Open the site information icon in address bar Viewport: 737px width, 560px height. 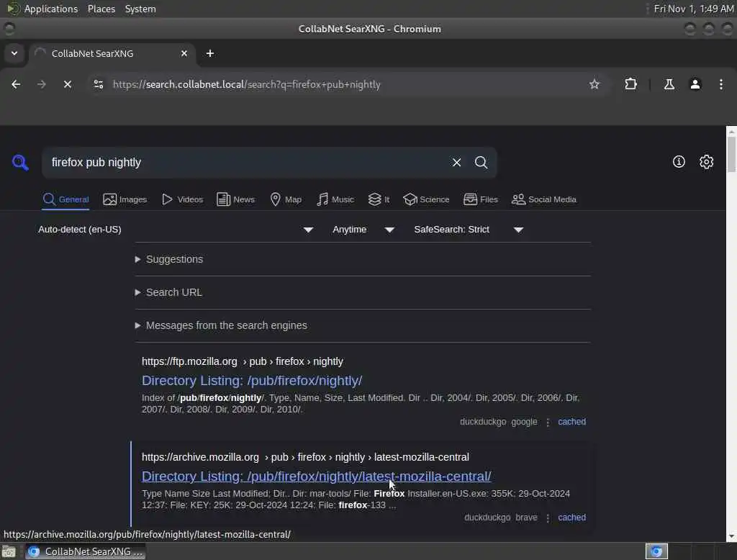click(99, 84)
